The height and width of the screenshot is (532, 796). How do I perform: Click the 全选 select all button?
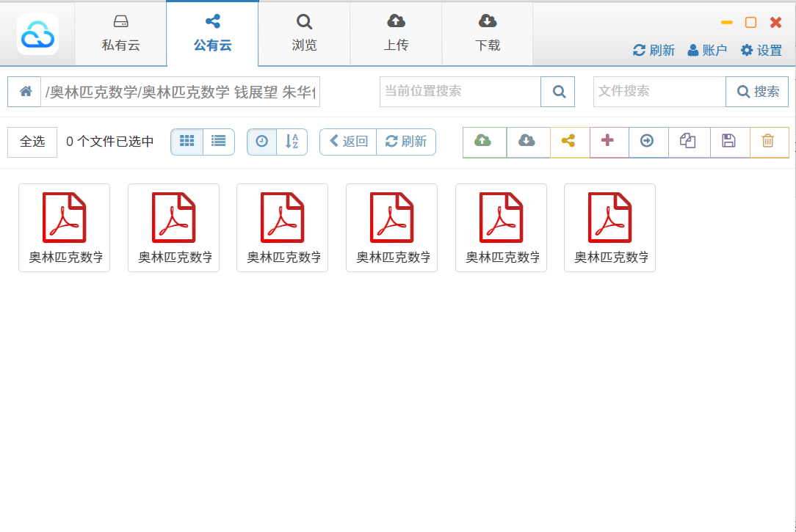32,142
